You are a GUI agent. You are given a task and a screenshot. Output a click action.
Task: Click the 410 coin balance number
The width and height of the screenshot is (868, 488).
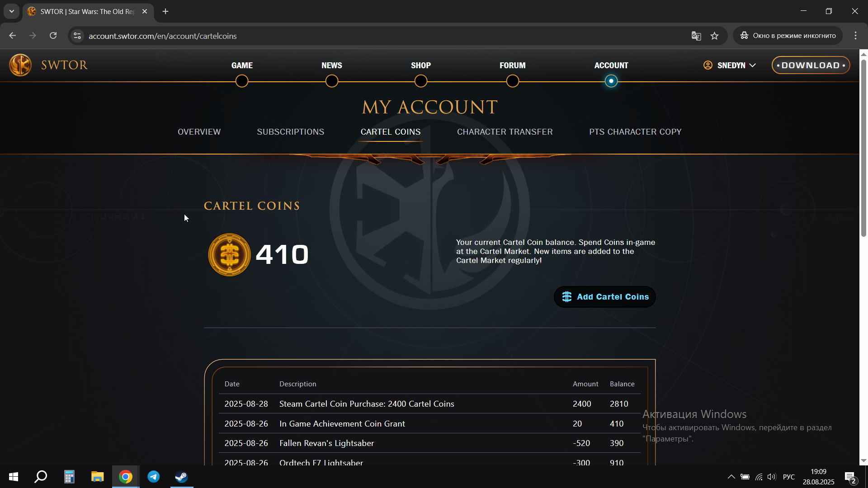coord(282,254)
